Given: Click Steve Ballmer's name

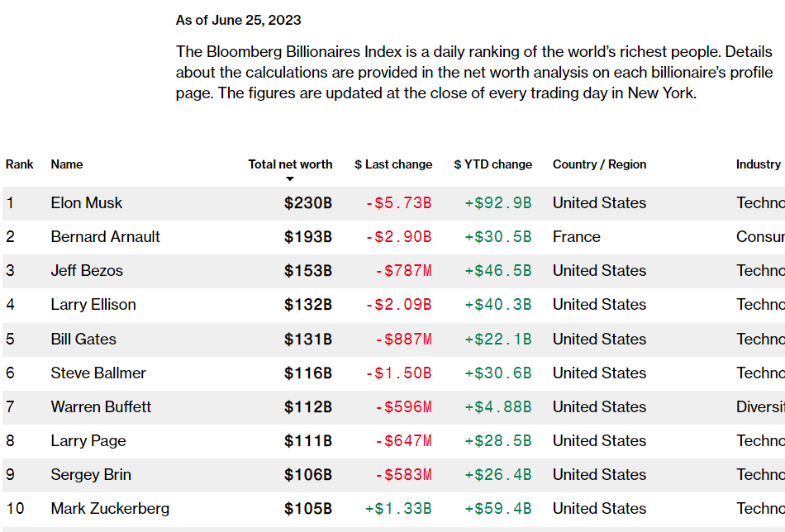Looking at the screenshot, I should (x=98, y=373).
